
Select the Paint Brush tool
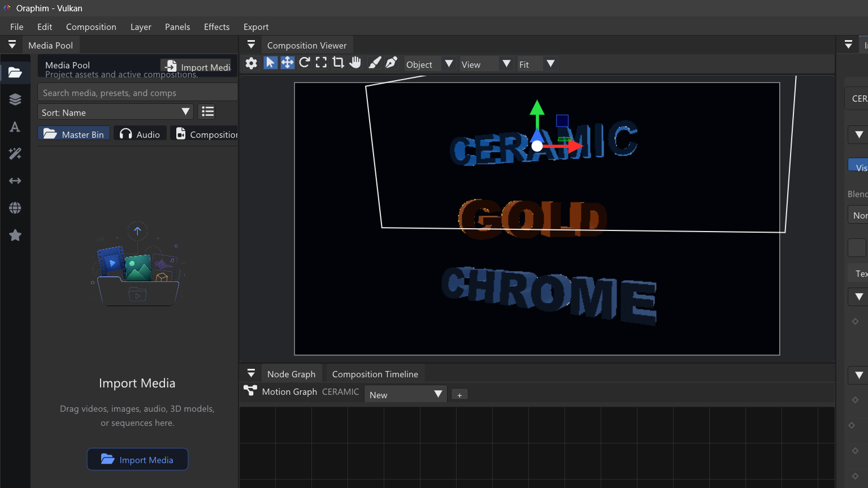click(x=375, y=63)
